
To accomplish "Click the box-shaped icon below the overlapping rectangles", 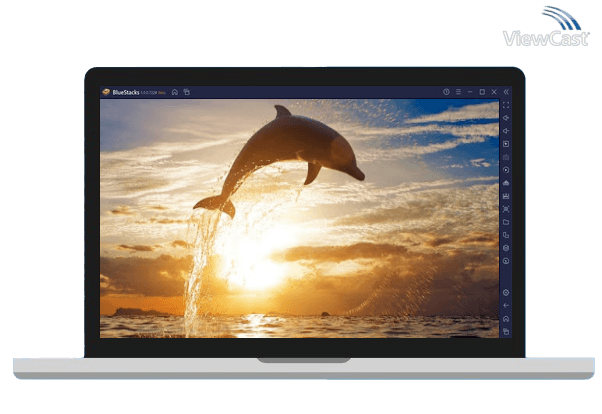I will (506, 248).
